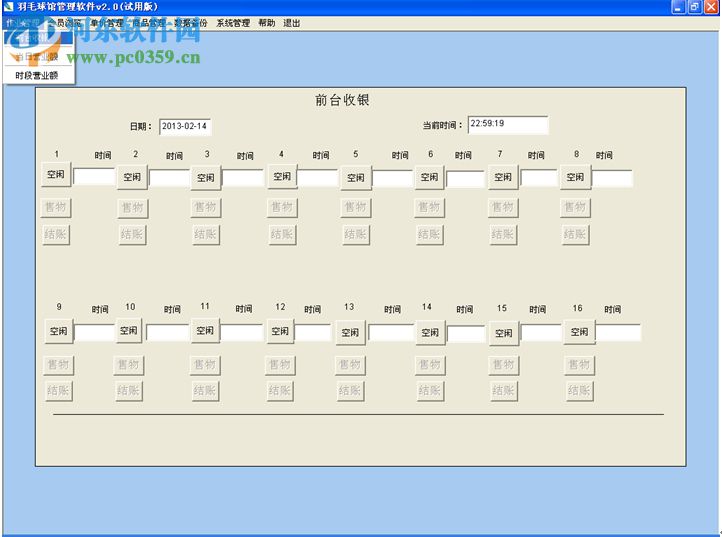Restore down the 羽毛球馆管理软件 window
Screen dimensions: 722x537
pos(695,7)
